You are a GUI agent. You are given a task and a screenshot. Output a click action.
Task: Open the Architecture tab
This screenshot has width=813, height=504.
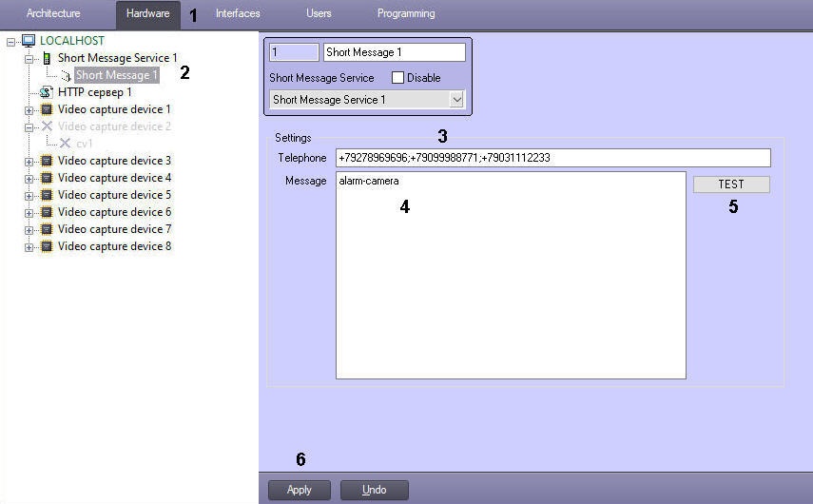pyautogui.click(x=53, y=13)
